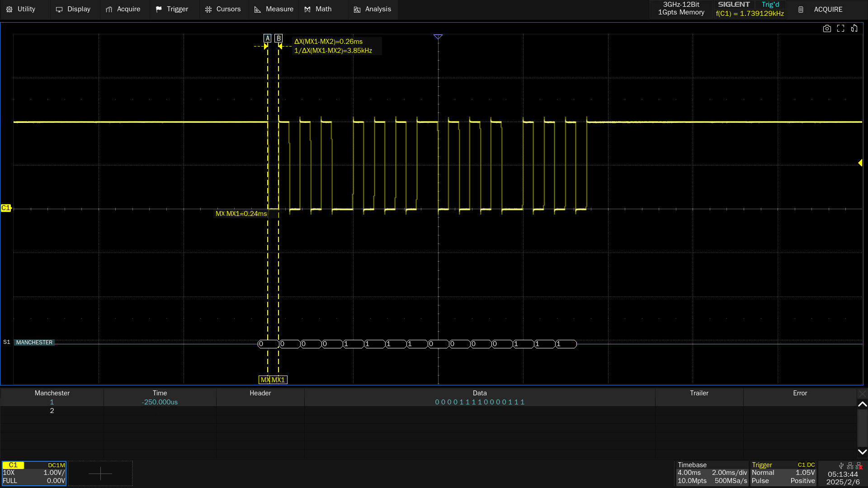Toggle S1 Manchester decode visibility
This screenshot has height=488, width=868.
coord(33,342)
